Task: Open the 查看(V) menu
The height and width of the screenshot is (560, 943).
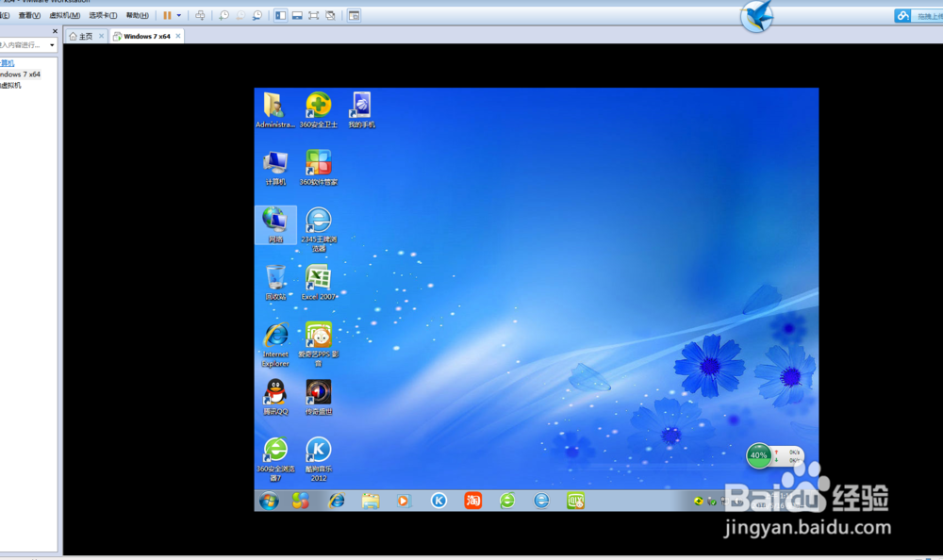Action: (x=29, y=16)
